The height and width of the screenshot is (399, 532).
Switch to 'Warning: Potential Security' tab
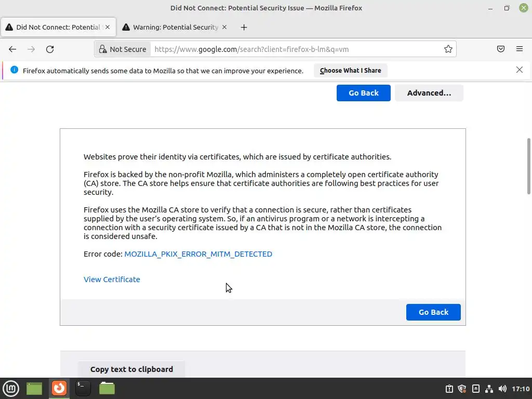pyautogui.click(x=175, y=27)
